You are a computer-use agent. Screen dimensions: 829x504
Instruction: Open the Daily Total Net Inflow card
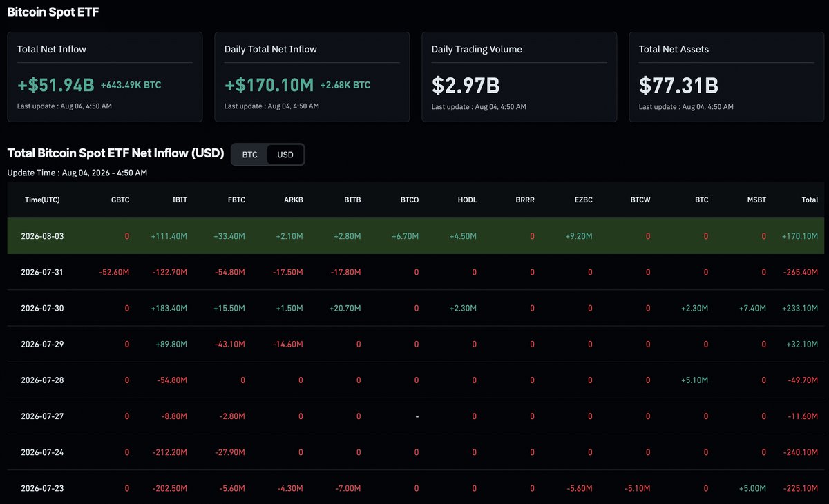[312, 77]
